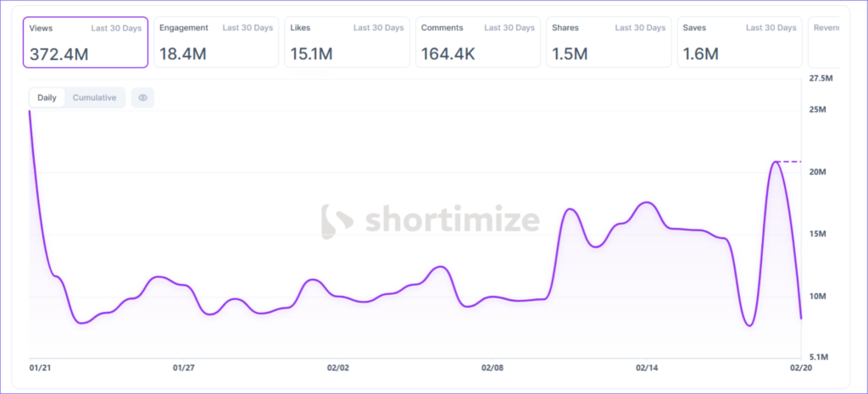Click the dashed line at the chart's right peak
The height and width of the screenshot is (394, 868).
click(790, 161)
